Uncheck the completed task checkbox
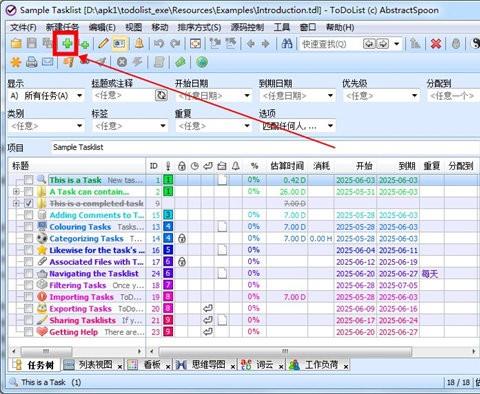This screenshot has width=480, height=394. (x=29, y=204)
